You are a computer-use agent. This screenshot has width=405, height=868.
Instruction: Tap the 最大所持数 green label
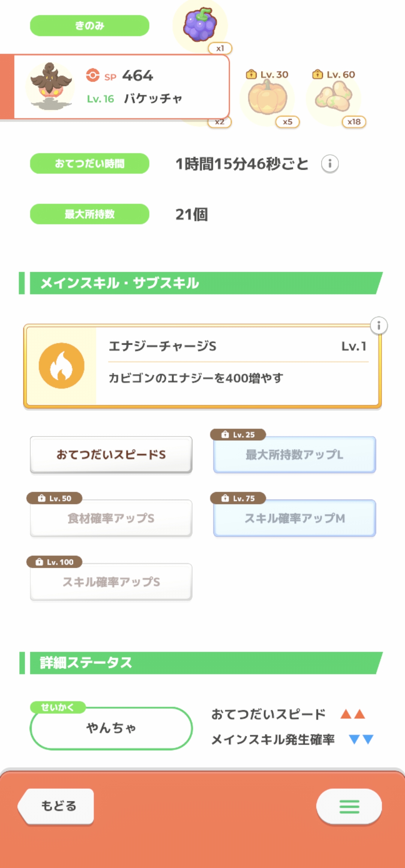tap(90, 214)
